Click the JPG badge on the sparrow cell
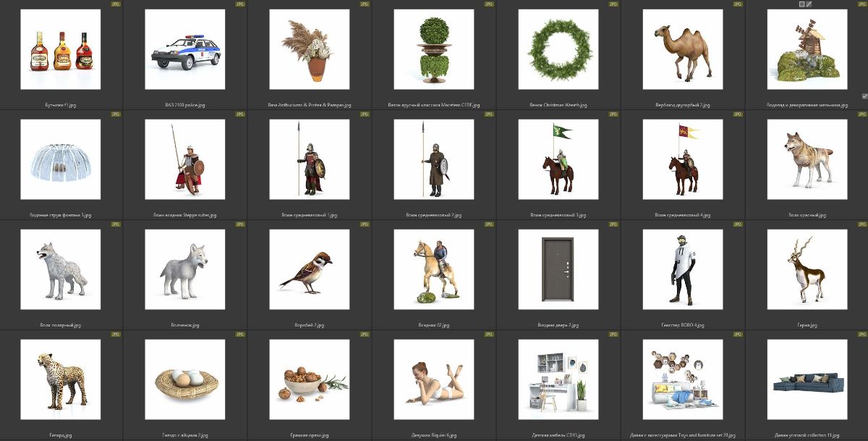 tap(365, 224)
